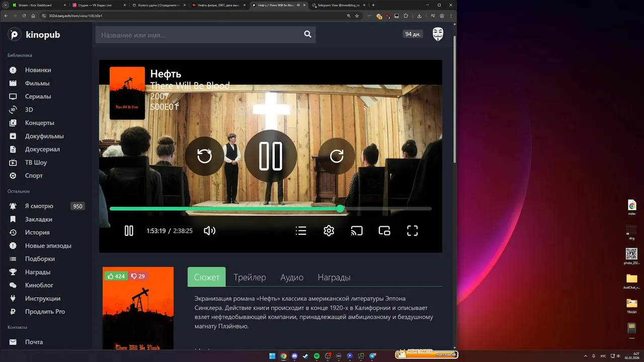Toggle picture-in-picture mode
The width and height of the screenshot is (644, 362).
384,231
